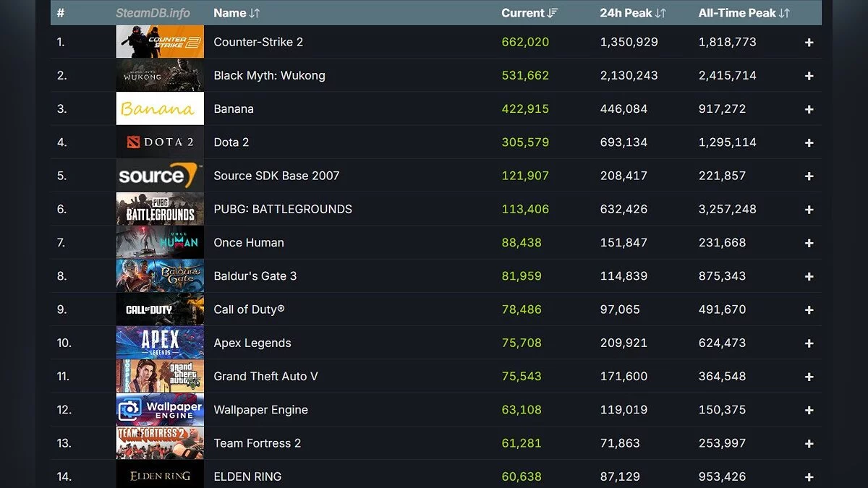Open the Team Fortress 2 thumbnail

pyautogui.click(x=160, y=443)
